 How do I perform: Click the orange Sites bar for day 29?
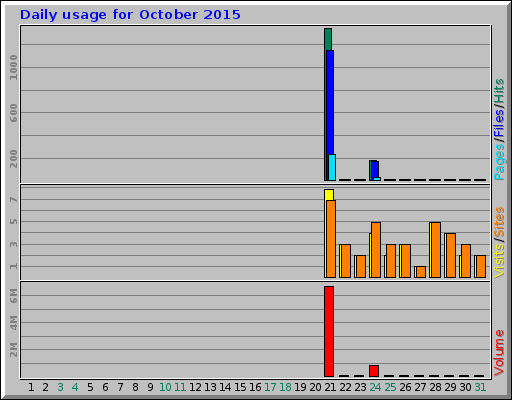pyautogui.click(x=451, y=255)
